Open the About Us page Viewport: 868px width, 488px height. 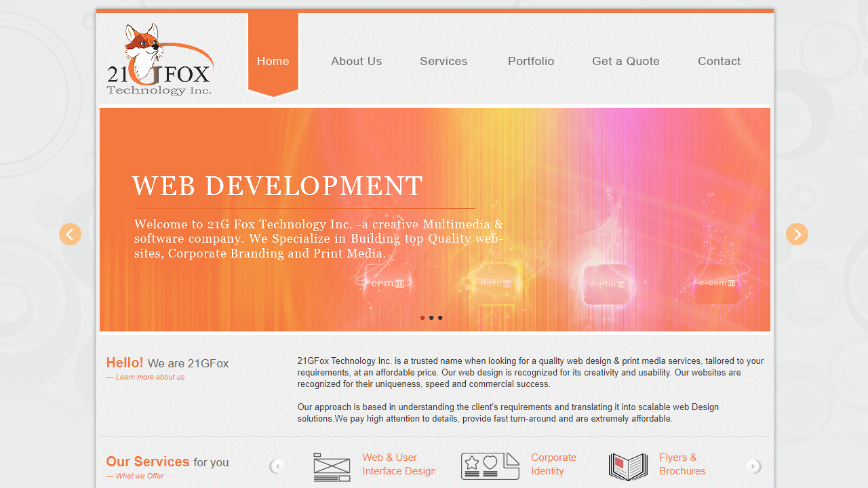357,61
